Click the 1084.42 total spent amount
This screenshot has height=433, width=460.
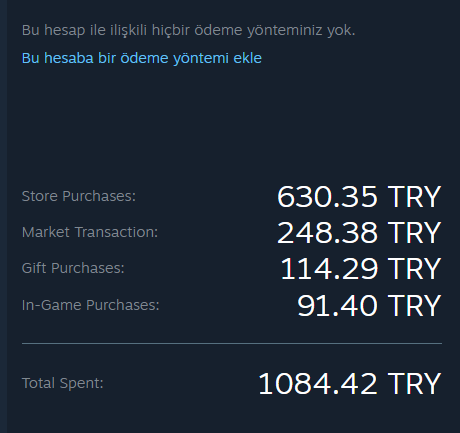point(318,384)
